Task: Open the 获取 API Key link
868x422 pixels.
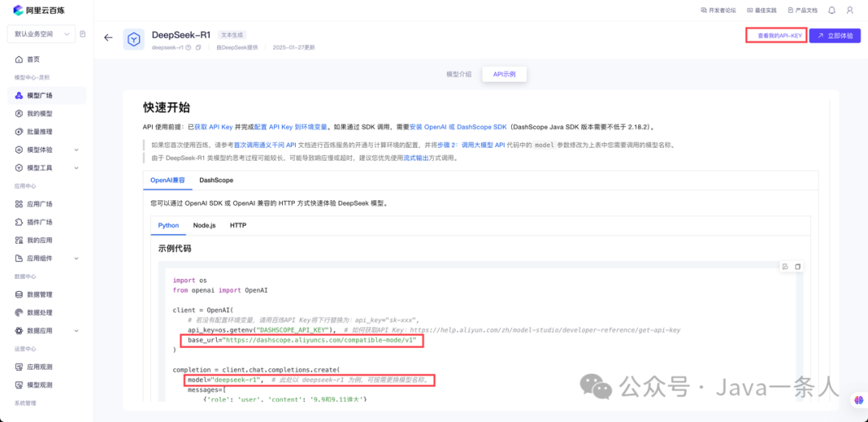Action: click(213, 127)
